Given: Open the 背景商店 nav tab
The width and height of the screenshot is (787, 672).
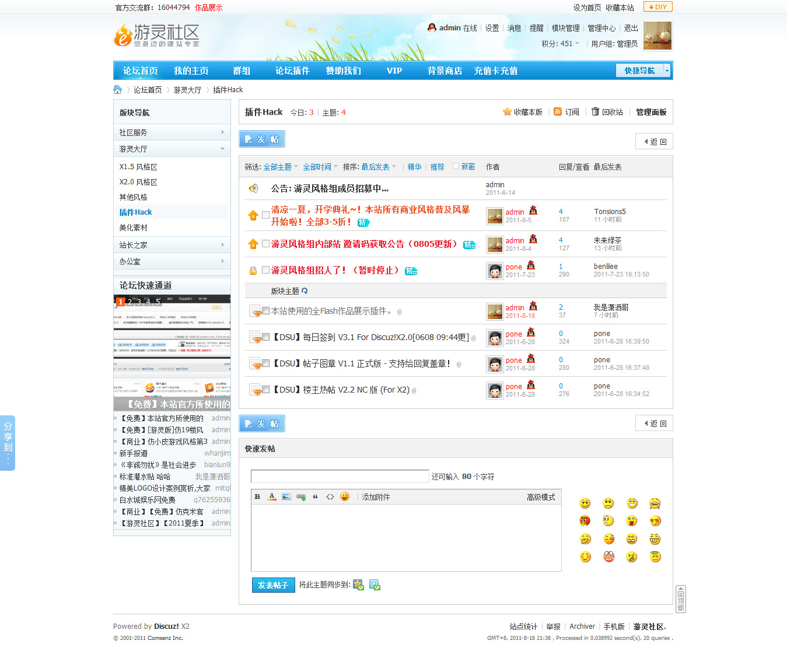Looking at the screenshot, I should [445, 71].
